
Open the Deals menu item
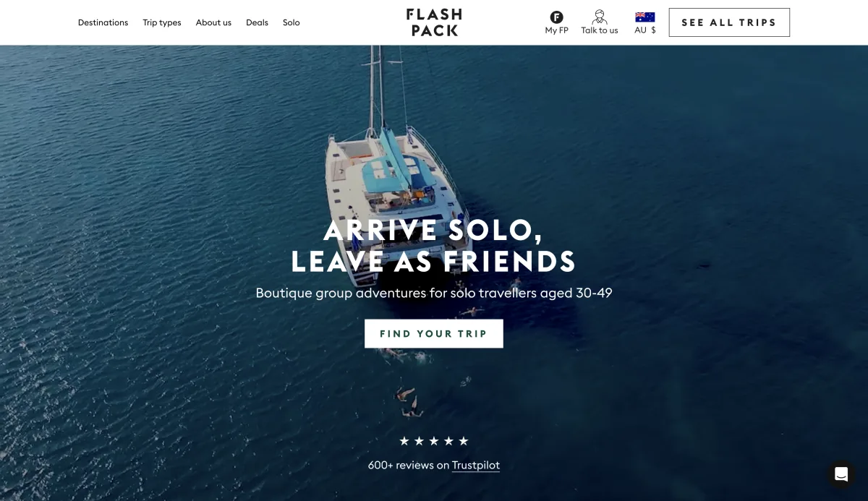[x=257, y=22]
